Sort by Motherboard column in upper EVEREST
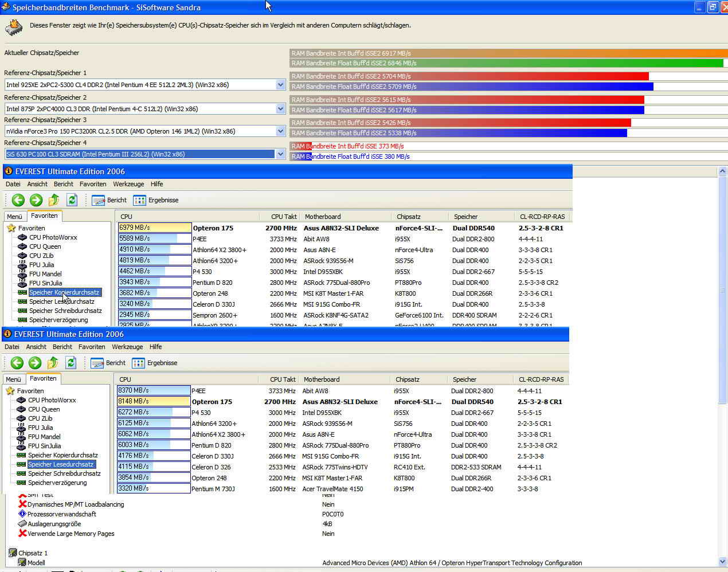The image size is (728, 572). pos(345,217)
